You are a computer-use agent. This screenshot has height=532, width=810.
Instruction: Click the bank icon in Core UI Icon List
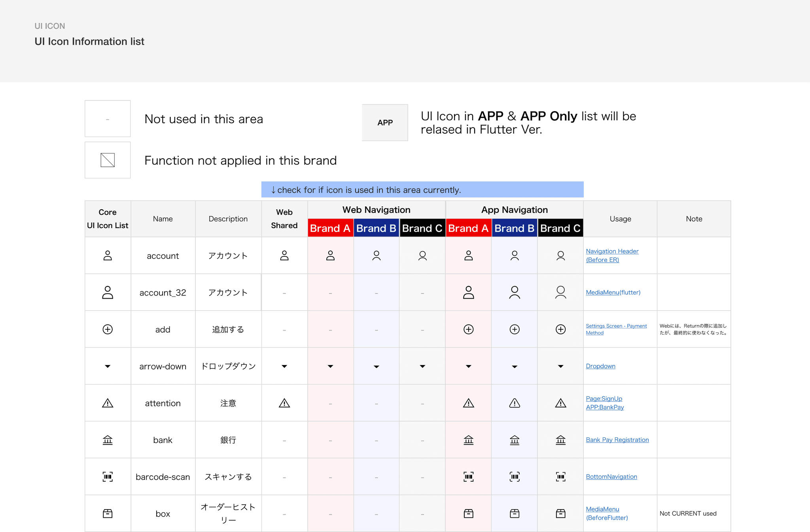tap(108, 440)
